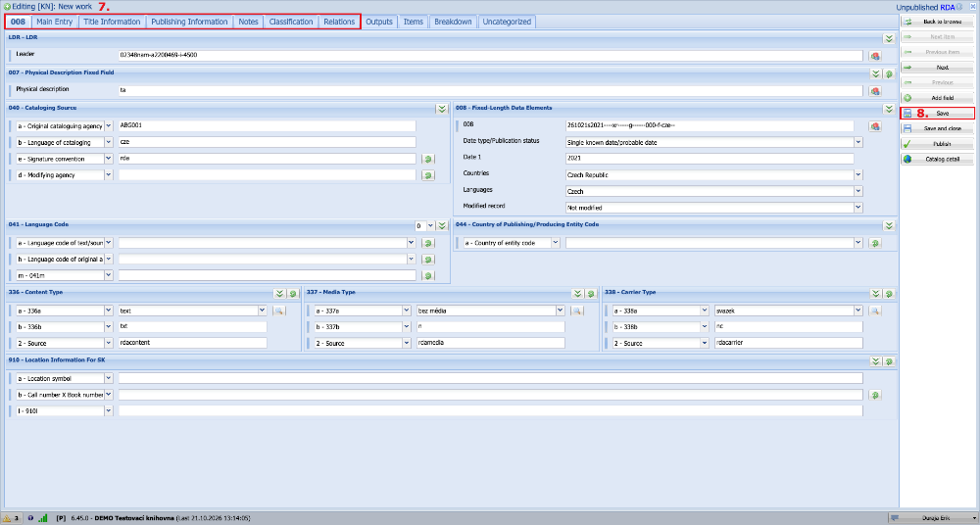The image size is (980, 525).
Task: Open the Modified record dropdown
Action: (858, 208)
